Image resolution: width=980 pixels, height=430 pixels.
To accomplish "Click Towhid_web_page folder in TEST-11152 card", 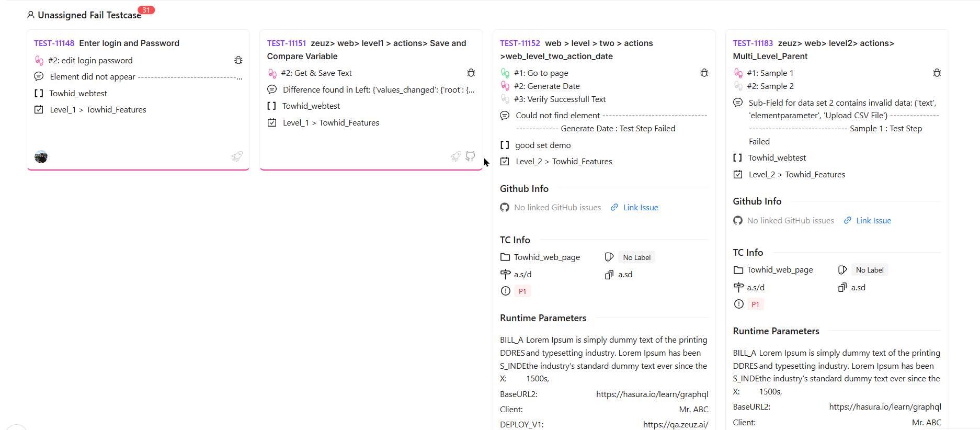I will (x=546, y=257).
